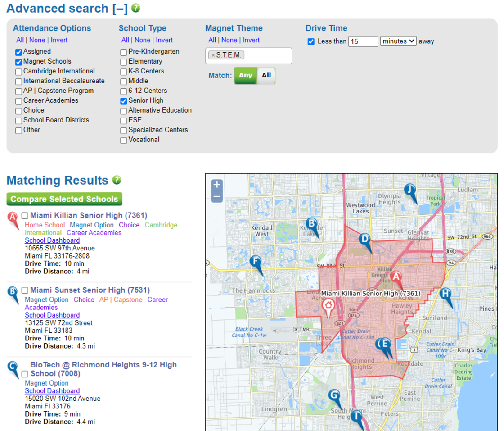The height and width of the screenshot is (431, 504).
Task: Check Career Academies option
Action: click(18, 101)
